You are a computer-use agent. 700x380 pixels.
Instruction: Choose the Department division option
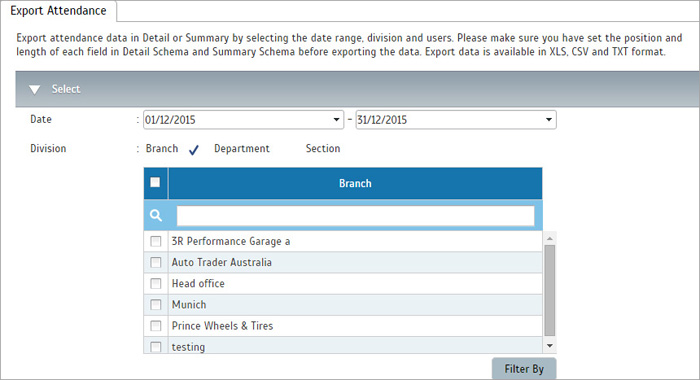[242, 149]
